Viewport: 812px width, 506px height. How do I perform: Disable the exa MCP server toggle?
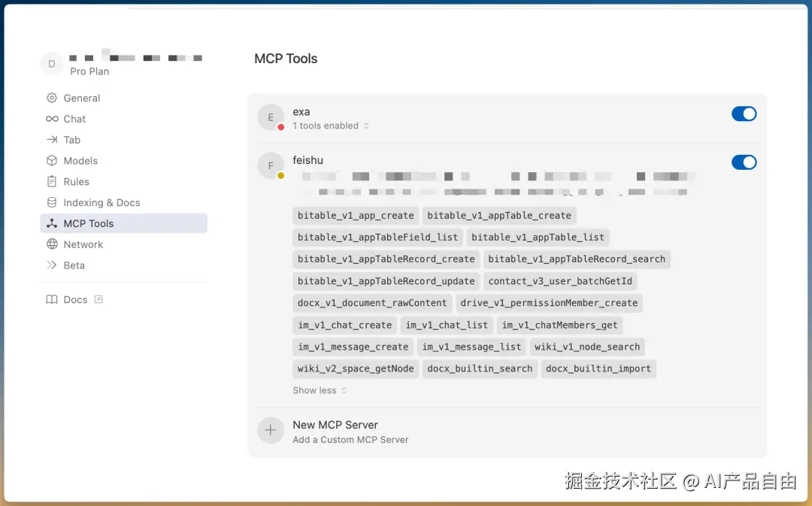744,114
